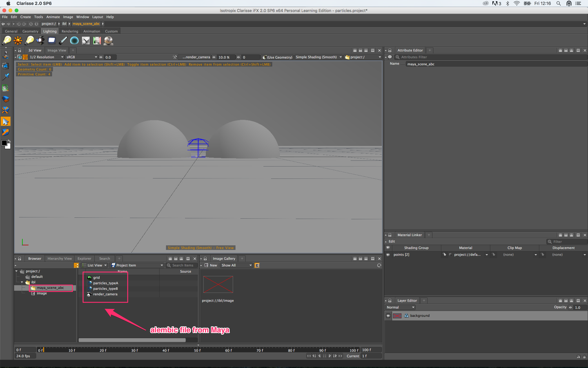Add a new tab next to Image View
588x368 pixels.
point(73,50)
